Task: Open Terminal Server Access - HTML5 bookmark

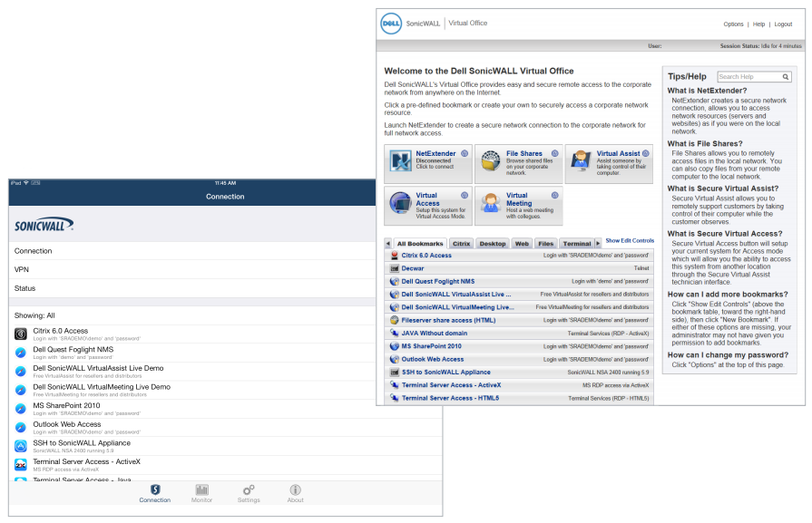Action: pyautogui.click(x=450, y=398)
